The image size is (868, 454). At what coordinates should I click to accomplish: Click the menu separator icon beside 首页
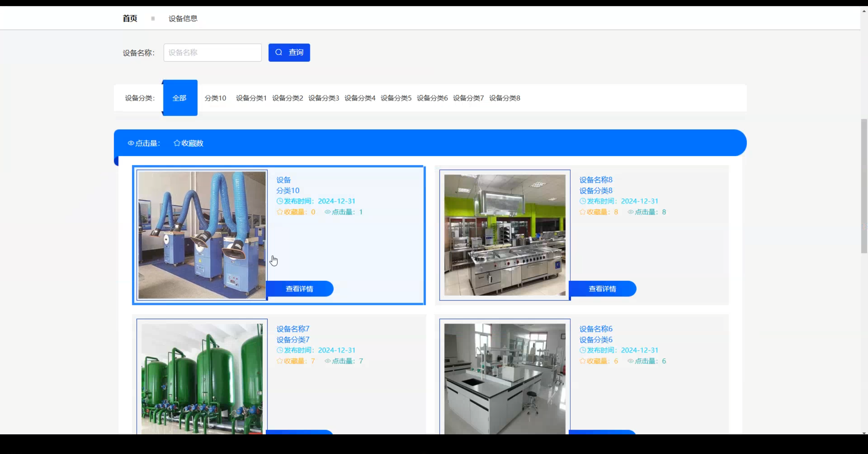coord(153,19)
